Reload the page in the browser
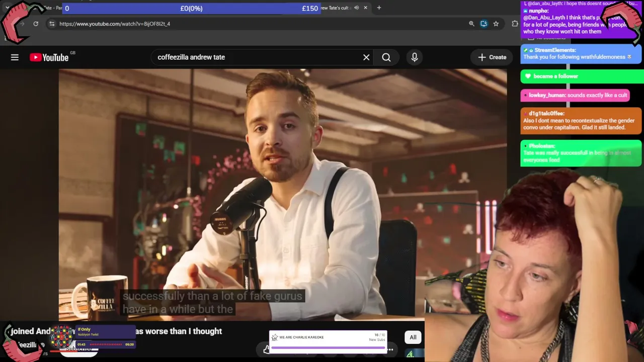The image size is (644, 362). pyautogui.click(x=36, y=24)
